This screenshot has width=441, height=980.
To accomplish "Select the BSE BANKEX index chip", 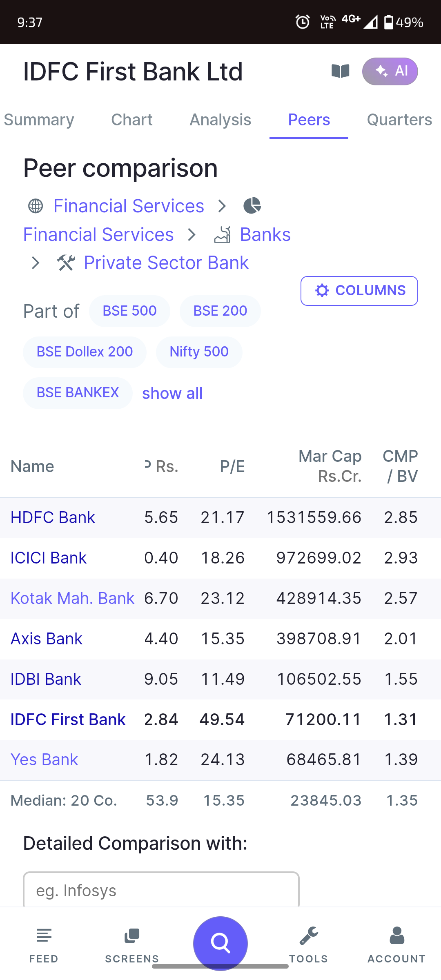I will pyautogui.click(x=78, y=393).
